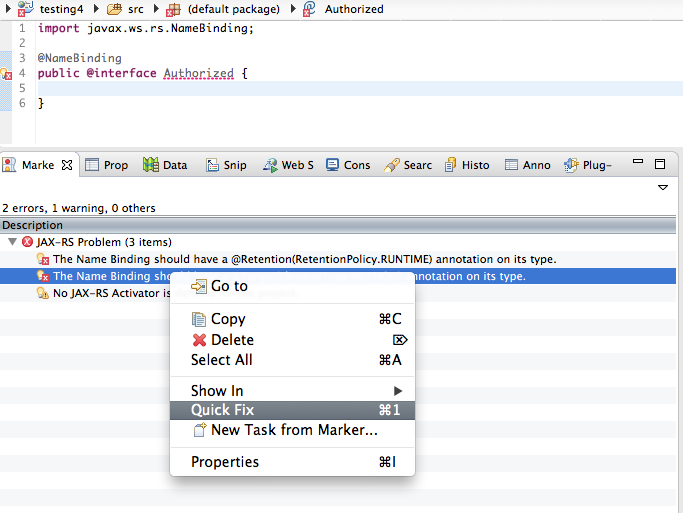Switch to the Web S tab
Image resolution: width=683 pixels, height=513 pixels.
[x=288, y=165]
